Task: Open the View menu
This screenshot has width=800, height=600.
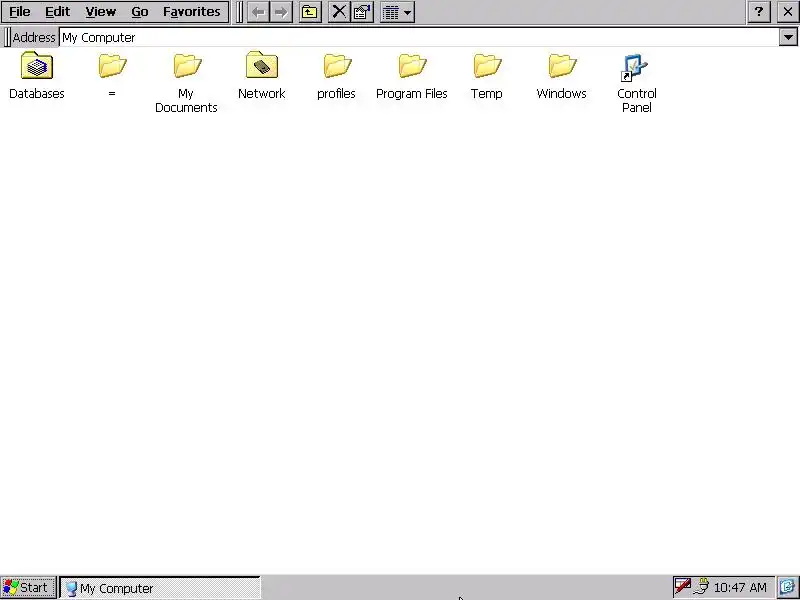Action: coord(100,12)
